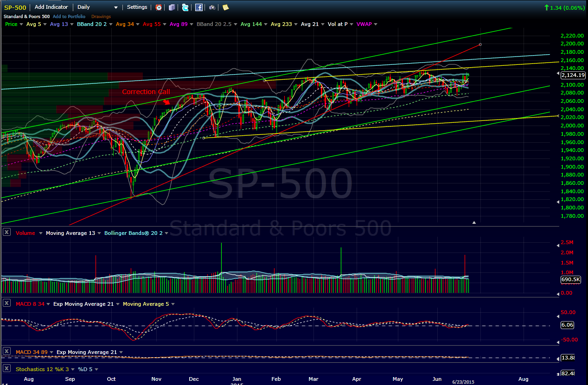The image size is (588, 385).
Task: Share the chart via the Twitter icon
Action: pyautogui.click(x=185, y=7)
